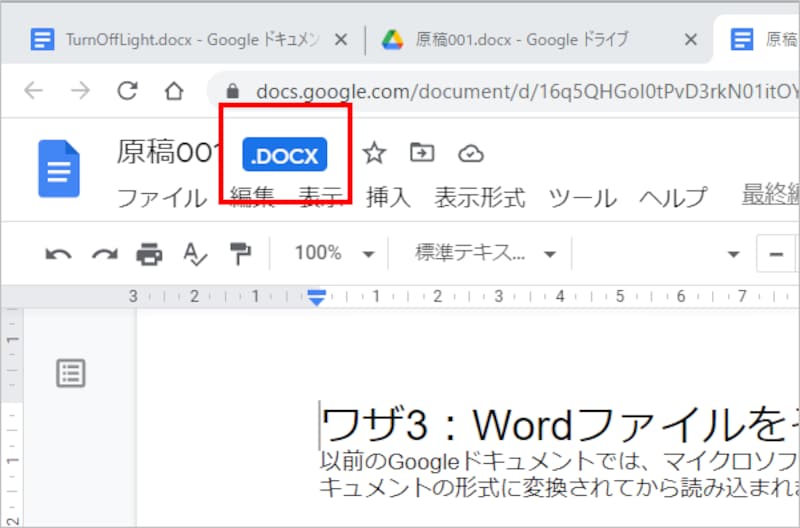Click the browser back arrow

(34, 91)
